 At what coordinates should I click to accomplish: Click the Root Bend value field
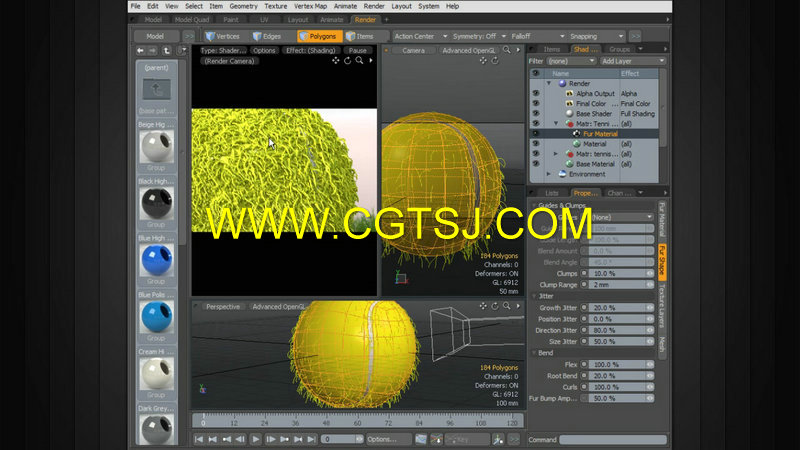pos(621,376)
